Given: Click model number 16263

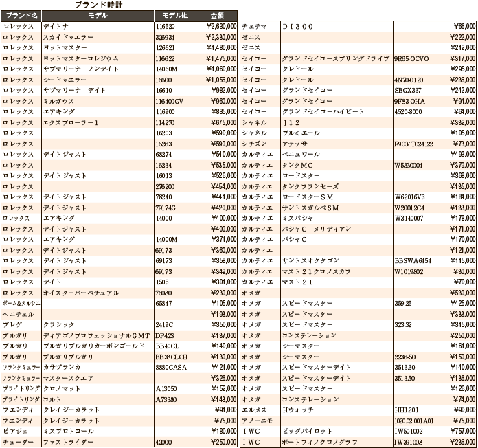Looking at the screenshot, I should tap(163, 144).
